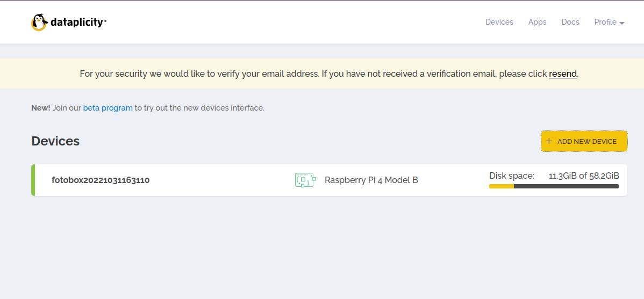Screen dimensions: 644x299
Task: Click the email verification banner message
Action: (329, 74)
